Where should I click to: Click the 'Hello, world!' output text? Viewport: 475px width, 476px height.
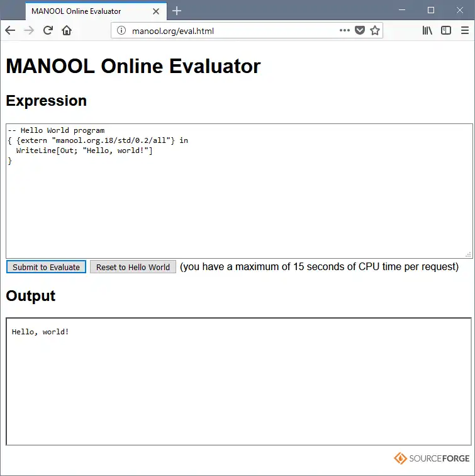pyautogui.click(x=40, y=332)
